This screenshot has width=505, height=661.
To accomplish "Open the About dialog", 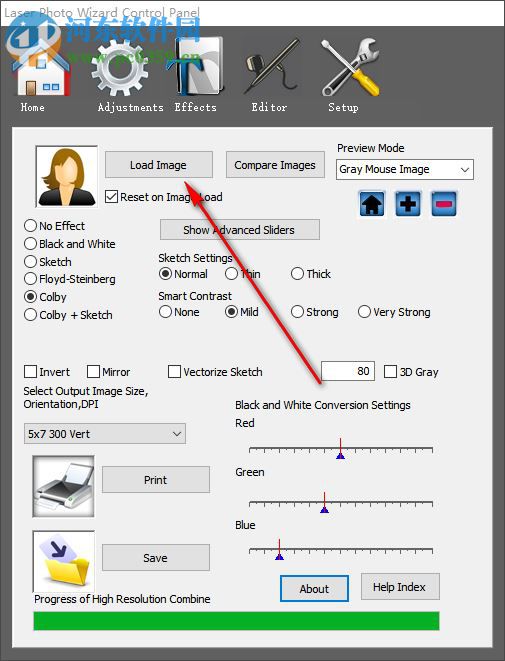I will (314, 588).
